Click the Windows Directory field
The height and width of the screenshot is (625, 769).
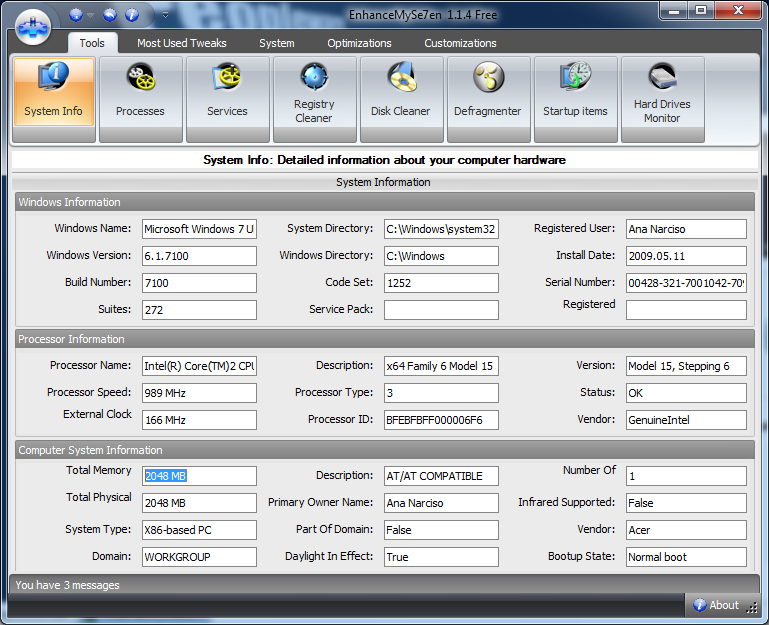(441, 256)
